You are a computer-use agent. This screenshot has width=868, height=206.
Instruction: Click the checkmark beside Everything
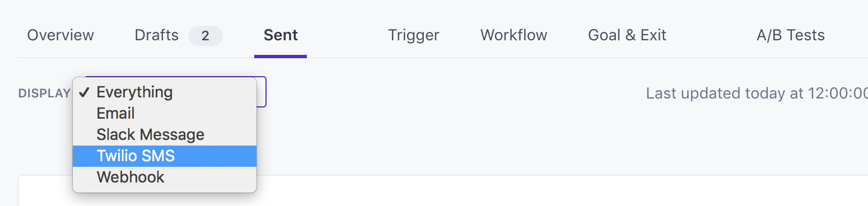point(85,92)
